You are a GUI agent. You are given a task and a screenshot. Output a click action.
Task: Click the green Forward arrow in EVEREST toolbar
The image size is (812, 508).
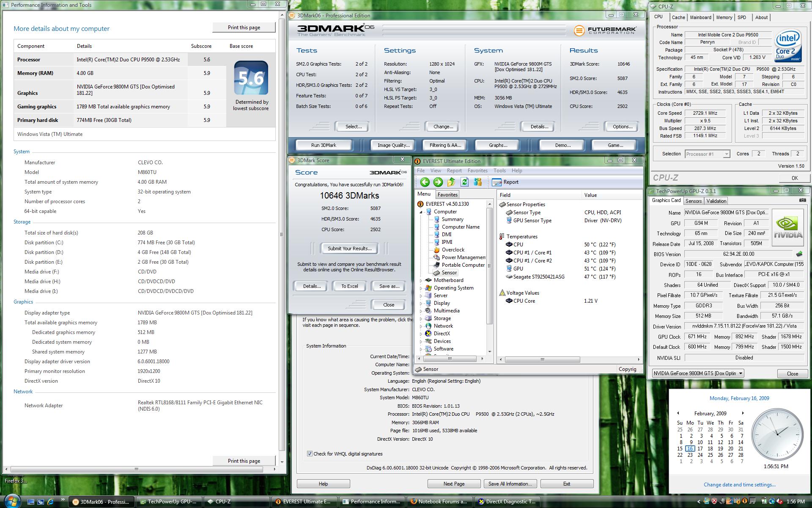438,182
